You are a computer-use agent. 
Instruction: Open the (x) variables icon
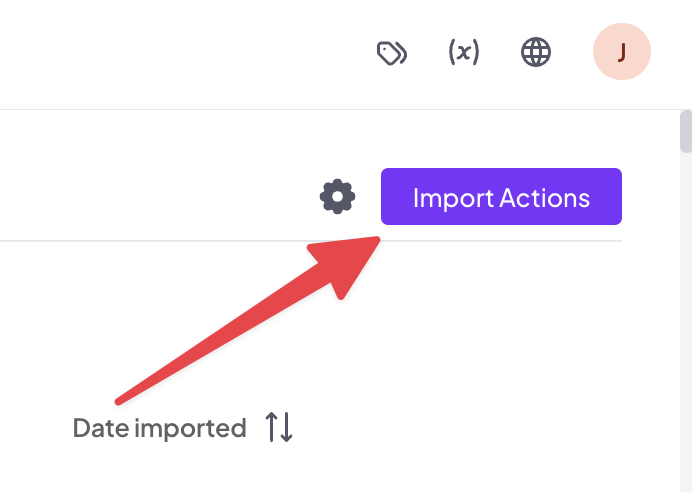463,52
